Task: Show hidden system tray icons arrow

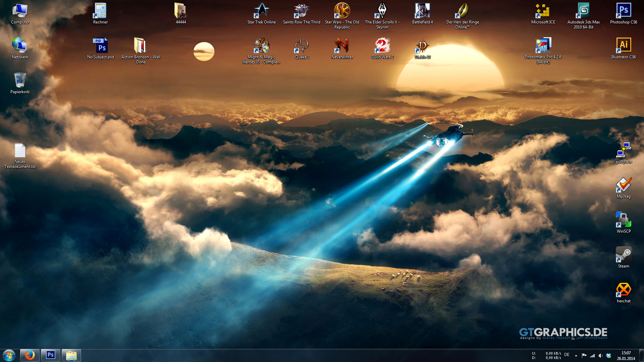Action: click(576, 356)
